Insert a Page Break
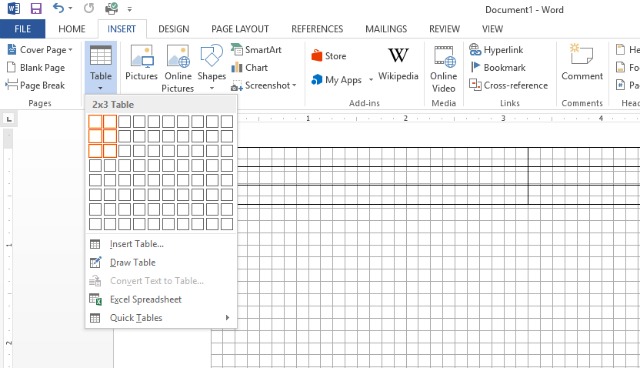This screenshot has width=640, height=368. (35, 85)
